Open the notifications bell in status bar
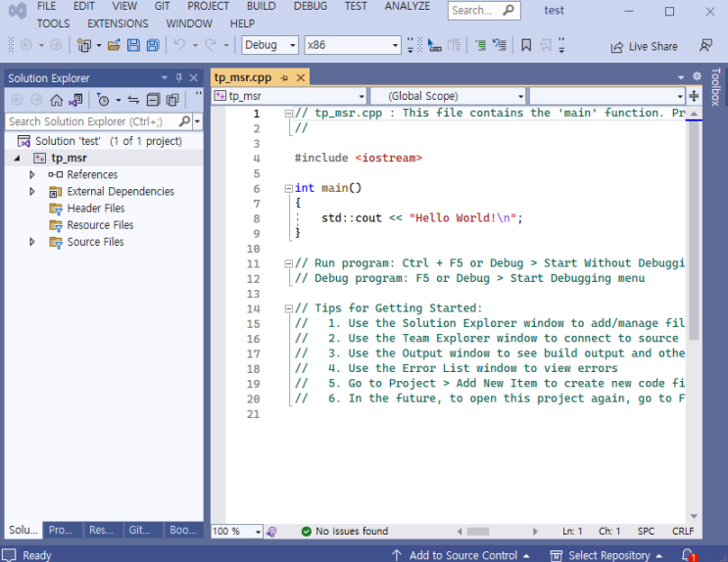Image resolution: width=728 pixels, height=562 pixels. [688, 555]
